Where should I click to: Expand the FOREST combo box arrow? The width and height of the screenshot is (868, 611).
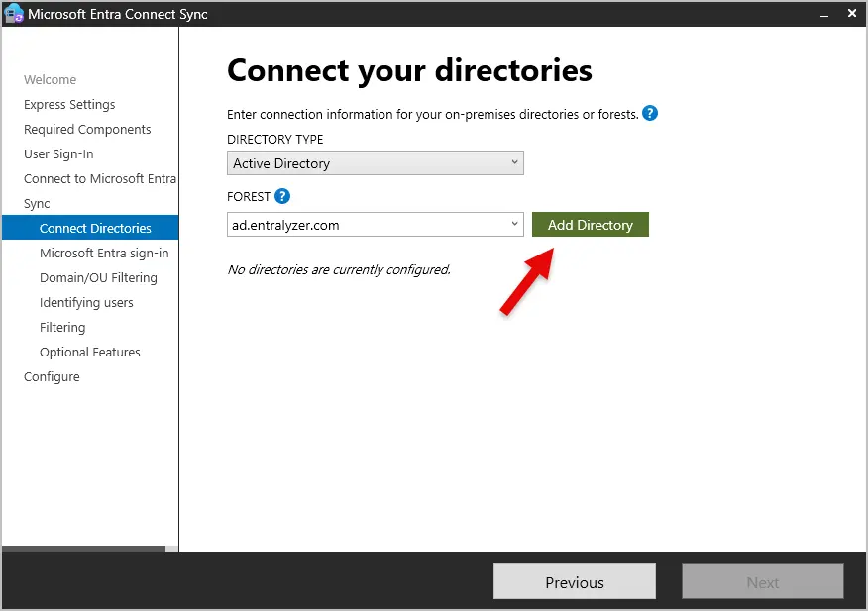[514, 225]
